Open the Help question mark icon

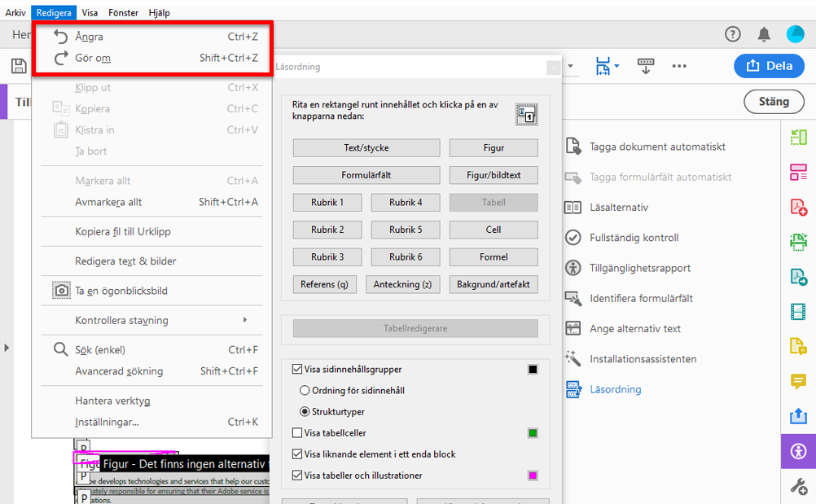[731, 34]
